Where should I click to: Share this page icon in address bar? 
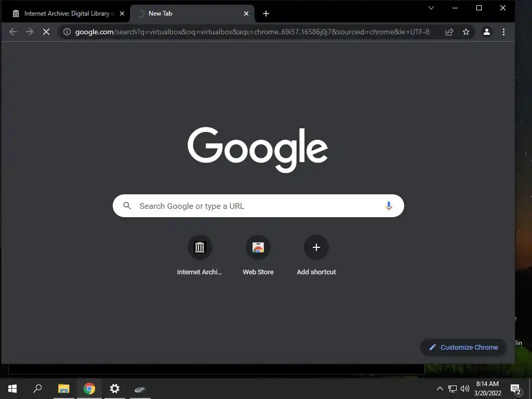click(449, 32)
